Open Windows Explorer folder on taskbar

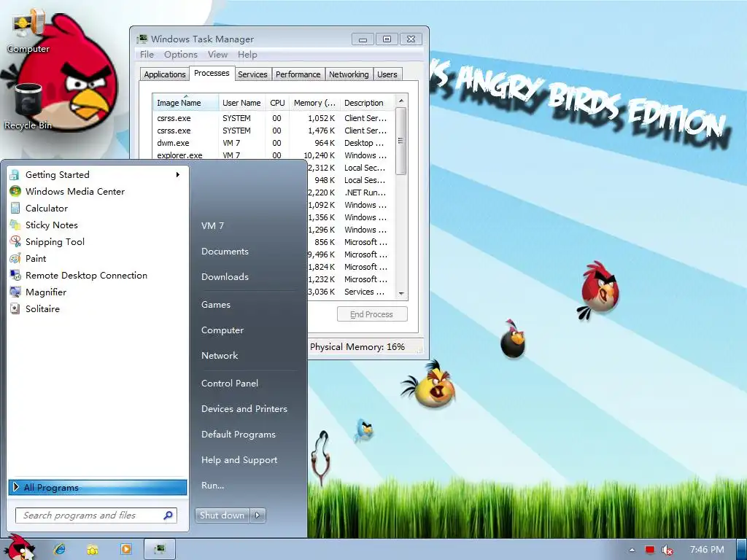coord(93,550)
